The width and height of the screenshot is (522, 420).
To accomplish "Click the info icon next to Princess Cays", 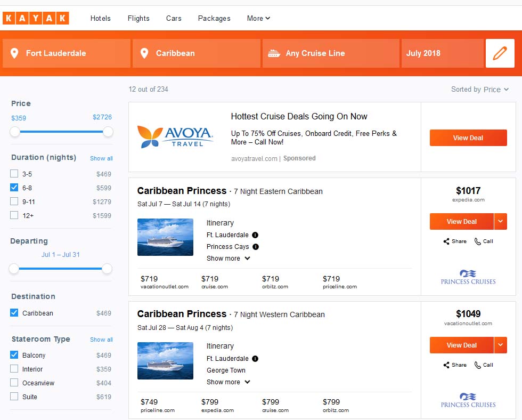I will pos(256,247).
